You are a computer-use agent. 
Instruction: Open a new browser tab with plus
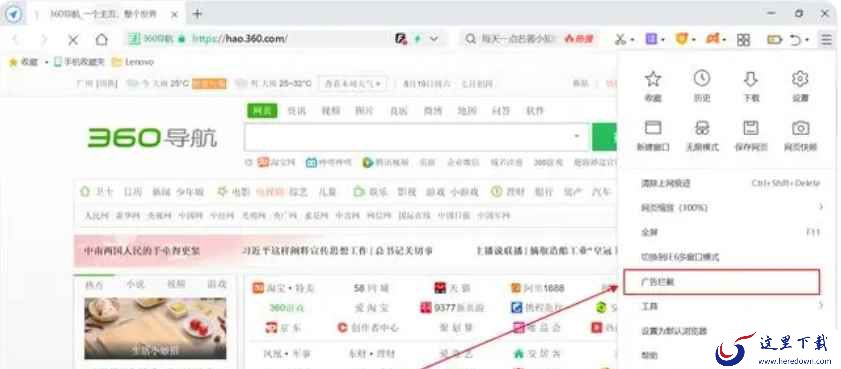click(x=197, y=14)
